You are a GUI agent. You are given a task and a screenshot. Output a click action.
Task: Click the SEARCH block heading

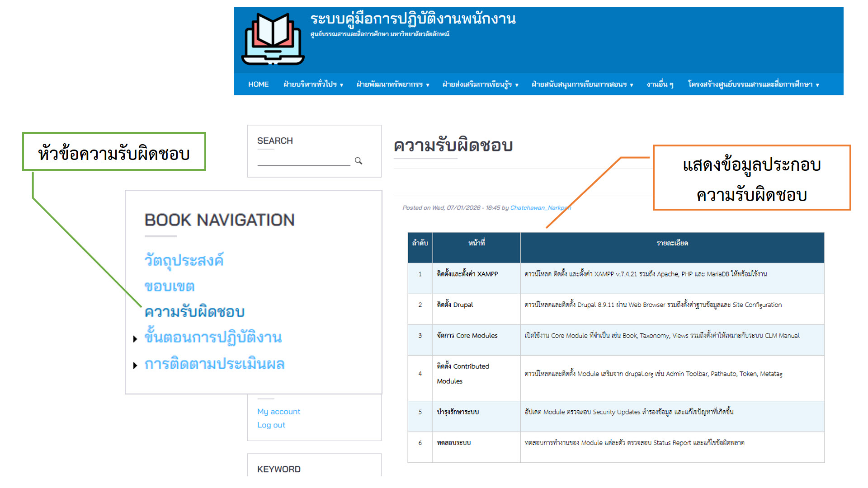click(275, 141)
